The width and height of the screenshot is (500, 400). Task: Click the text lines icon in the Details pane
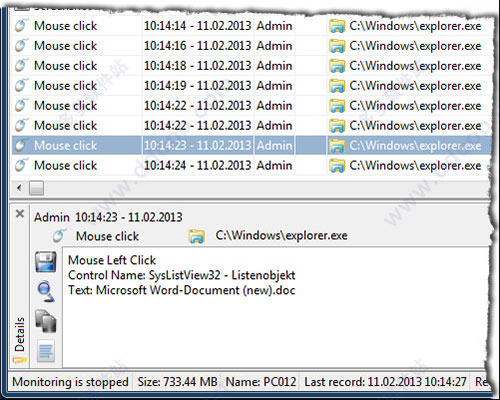(x=46, y=351)
